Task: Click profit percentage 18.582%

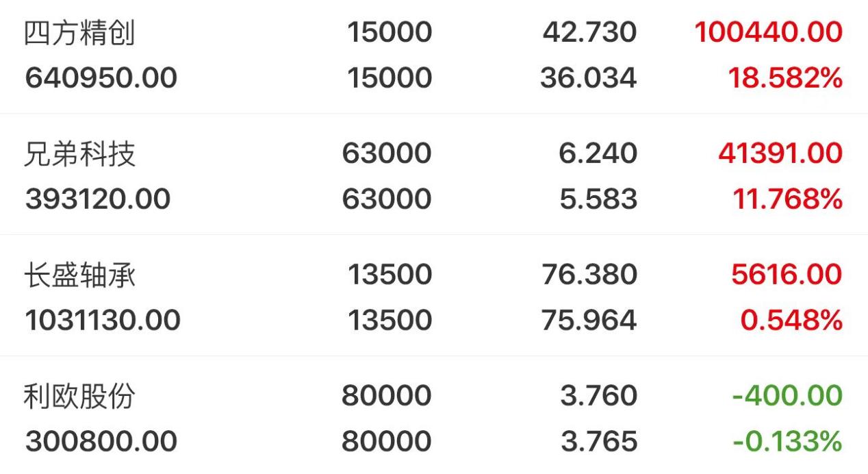Action: click(x=784, y=78)
